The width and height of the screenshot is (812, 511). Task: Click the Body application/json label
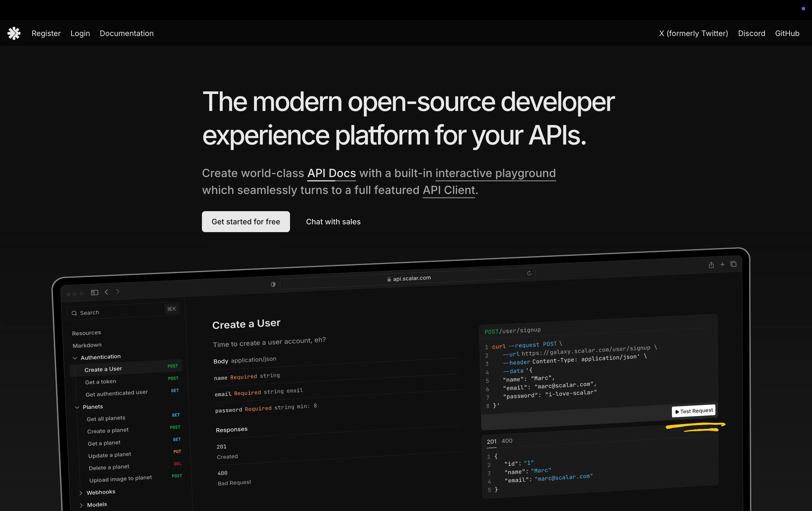pos(245,360)
